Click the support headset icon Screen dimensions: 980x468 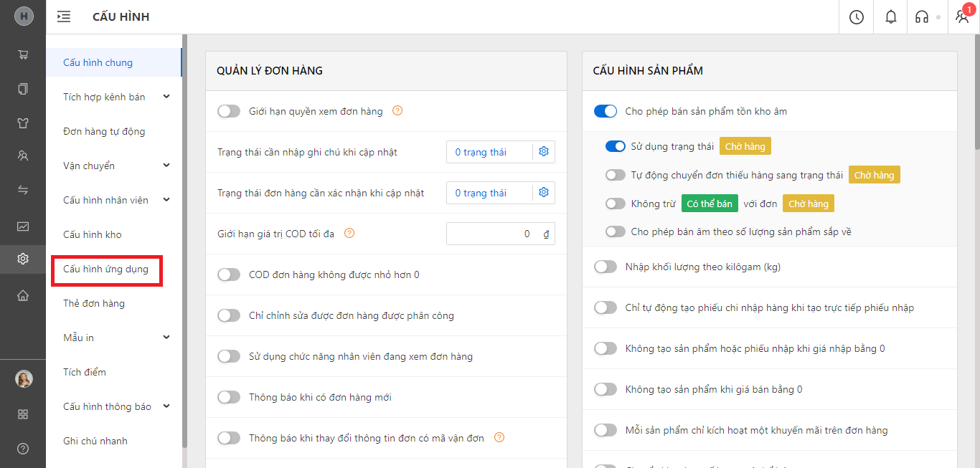point(921,17)
